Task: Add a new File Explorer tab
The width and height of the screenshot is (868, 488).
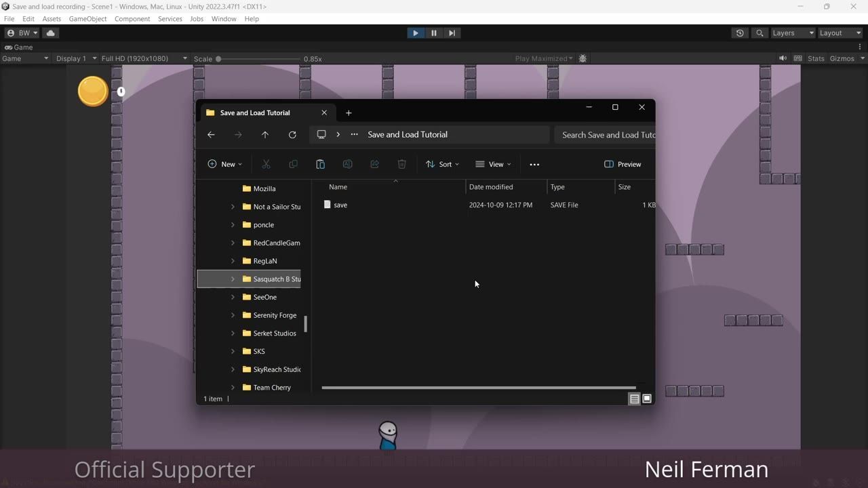Action: click(x=349, y=113)
